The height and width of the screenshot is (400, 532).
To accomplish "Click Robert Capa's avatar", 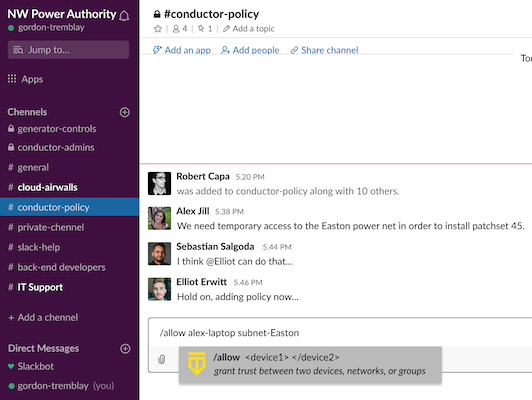I will pos(159,184).
